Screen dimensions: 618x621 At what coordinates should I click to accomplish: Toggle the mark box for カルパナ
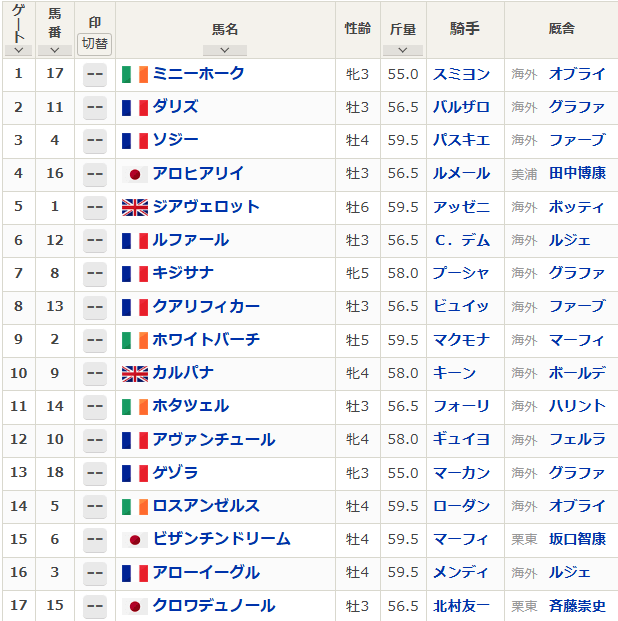[95, 373]
